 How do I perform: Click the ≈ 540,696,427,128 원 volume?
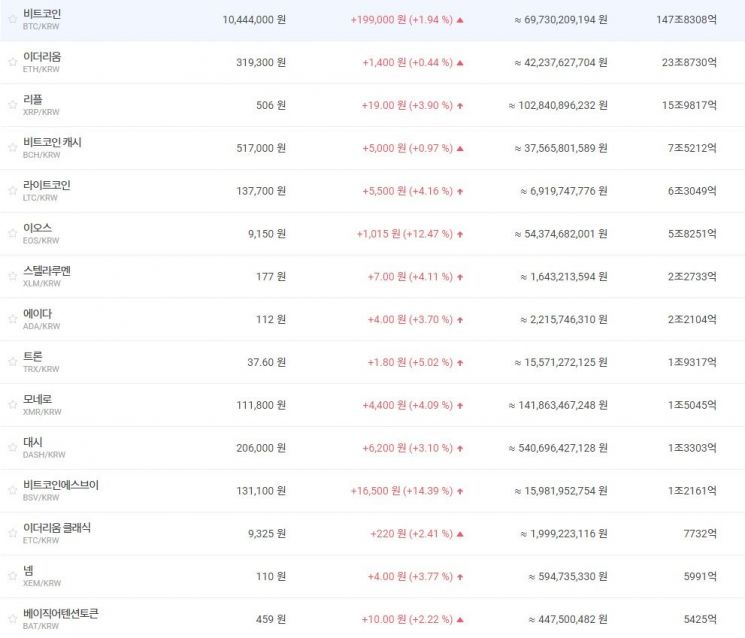[x=558, y=448]
